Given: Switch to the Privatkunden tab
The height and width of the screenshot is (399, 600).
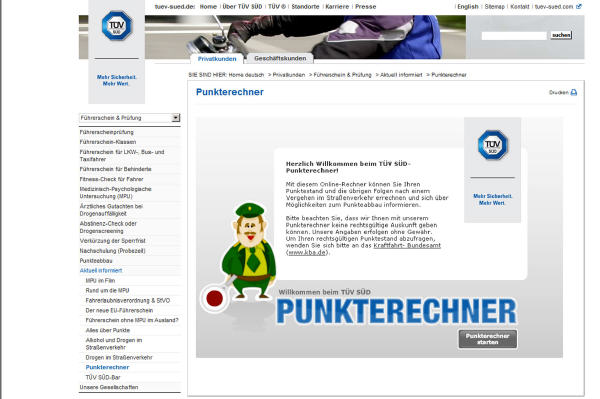Looking at the screenshot, I should tap(217, 59).
